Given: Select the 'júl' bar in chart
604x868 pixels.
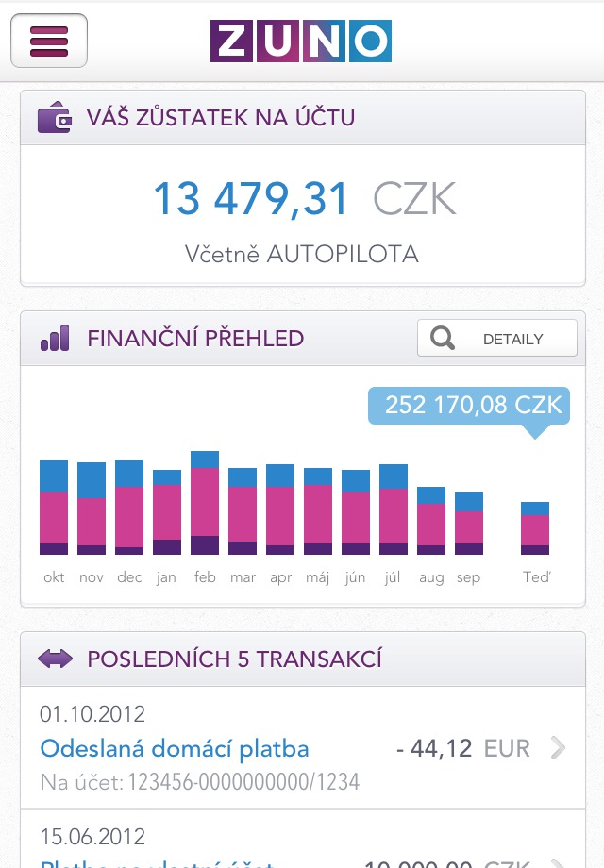Looking at the screenshot, I should tap(394, 509).
